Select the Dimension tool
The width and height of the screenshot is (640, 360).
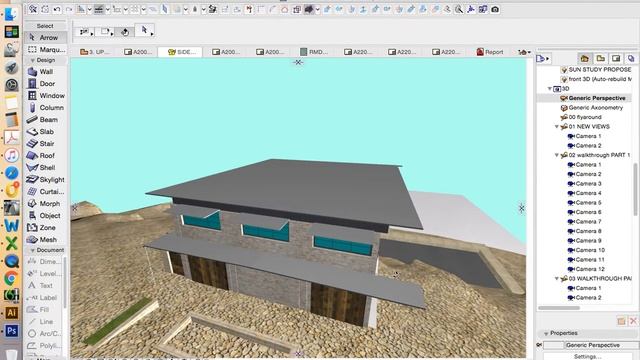(x=43, y=262)
